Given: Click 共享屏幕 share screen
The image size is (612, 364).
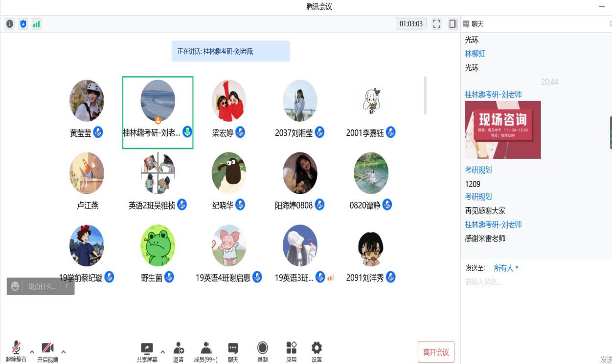Looking at the screenshot, I should pyautogui.click(x=147, y=352).
